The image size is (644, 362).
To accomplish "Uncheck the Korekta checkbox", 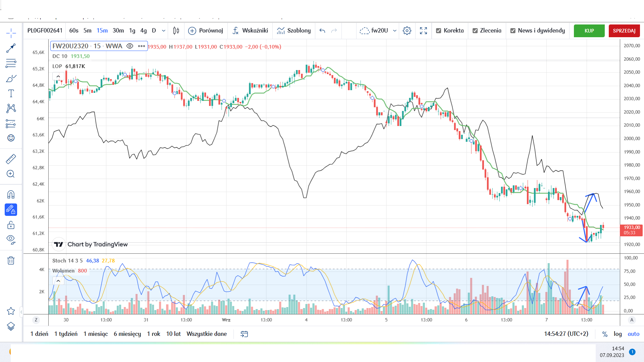I will [x=438, y=31].
